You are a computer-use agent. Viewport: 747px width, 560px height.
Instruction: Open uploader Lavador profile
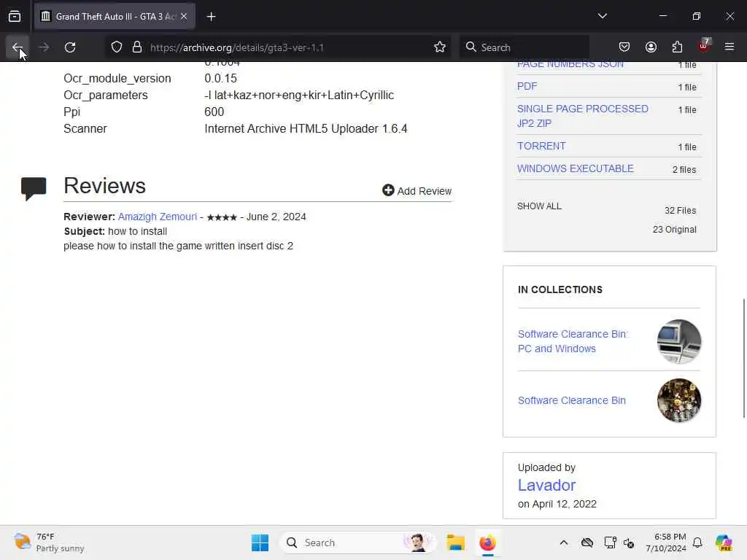546,485
